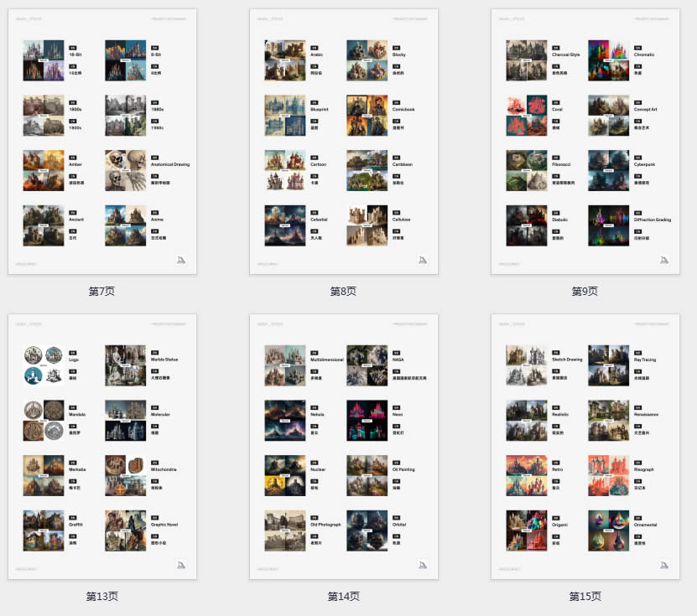Click the corner logo icon on page 15

coord(663,566)
